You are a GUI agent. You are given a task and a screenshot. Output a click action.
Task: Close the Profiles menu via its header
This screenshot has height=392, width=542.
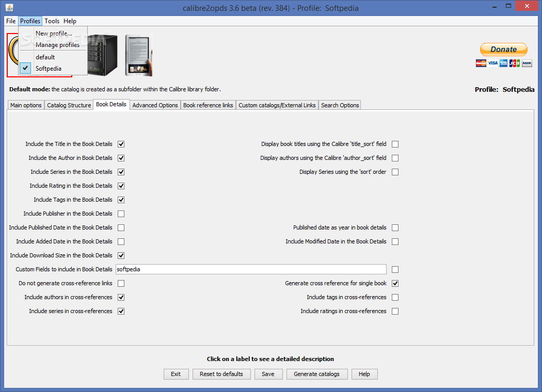(30, 21)
